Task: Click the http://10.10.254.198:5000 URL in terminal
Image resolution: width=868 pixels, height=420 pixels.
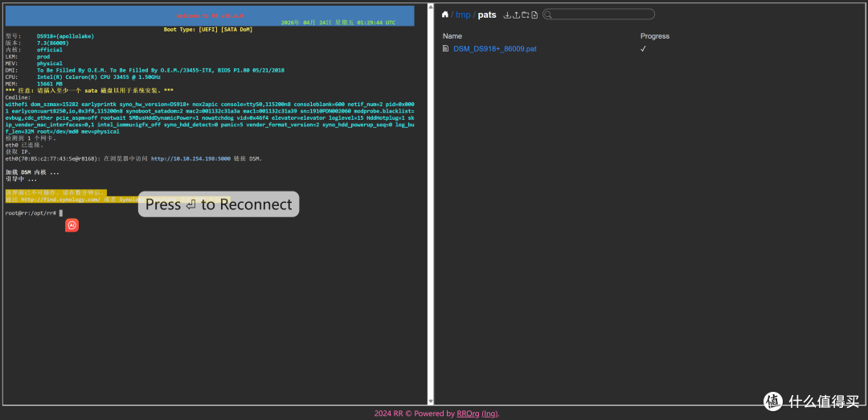Action: tap(191, 159)
